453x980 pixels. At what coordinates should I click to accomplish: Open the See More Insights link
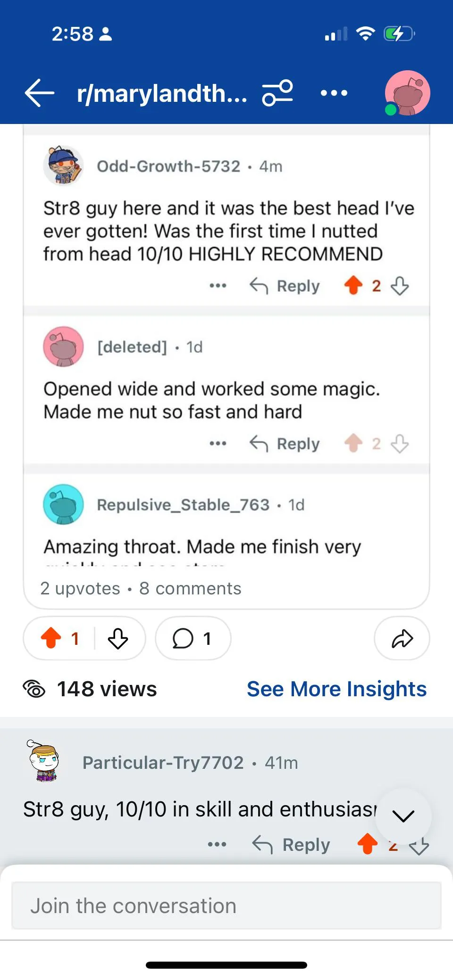pyautogui.click(x=336, y=689)
